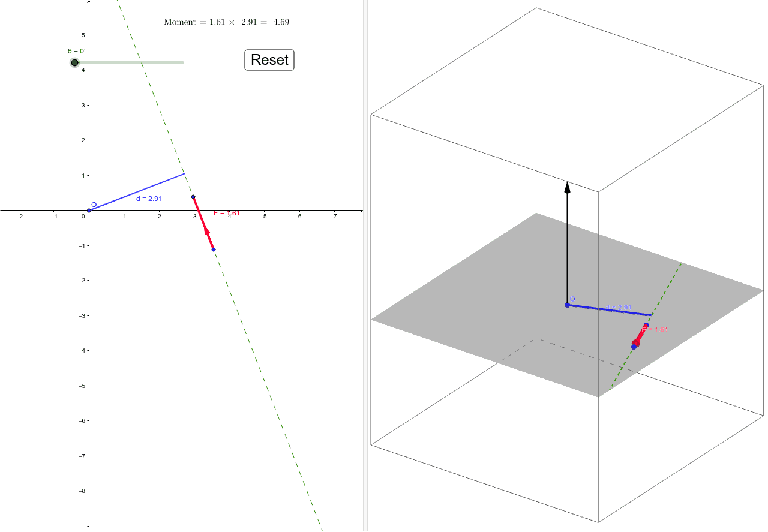
Task: Click point O in the 3D view
Action: click(566, 305)
